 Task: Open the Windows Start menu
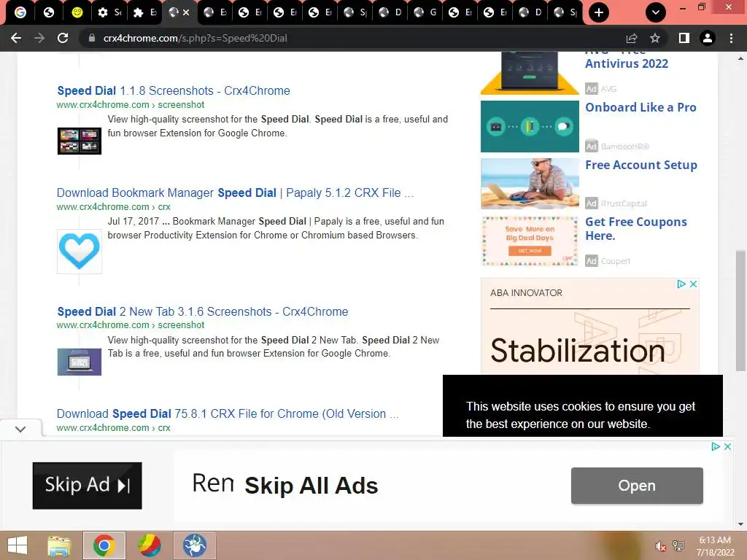[x=18, y=545]
